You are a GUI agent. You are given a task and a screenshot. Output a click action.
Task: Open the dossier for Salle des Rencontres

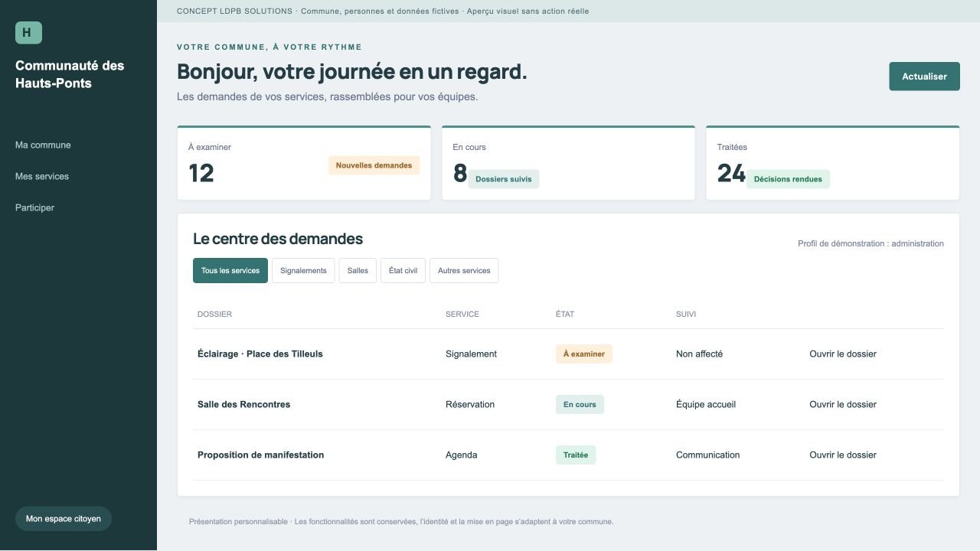click(843, 405)
